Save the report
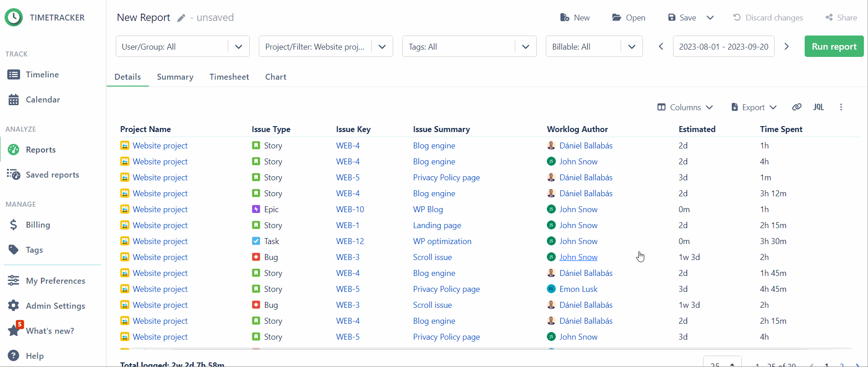Image resolution: width=868 pixels, height=367 pixels. click(x=682, y=18)
